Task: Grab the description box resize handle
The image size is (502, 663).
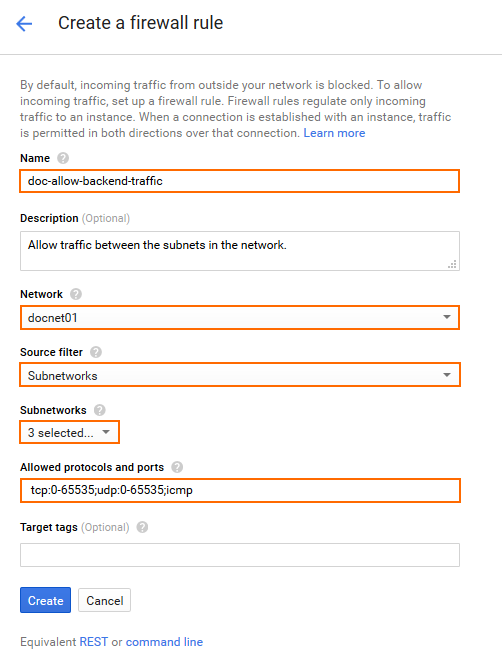Action: point(452,264)
